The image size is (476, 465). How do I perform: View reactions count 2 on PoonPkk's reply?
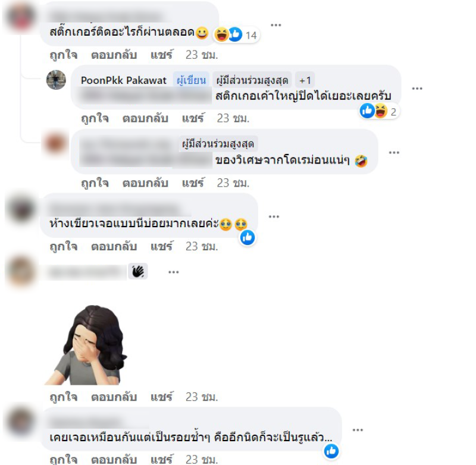(x=378, y=111)
